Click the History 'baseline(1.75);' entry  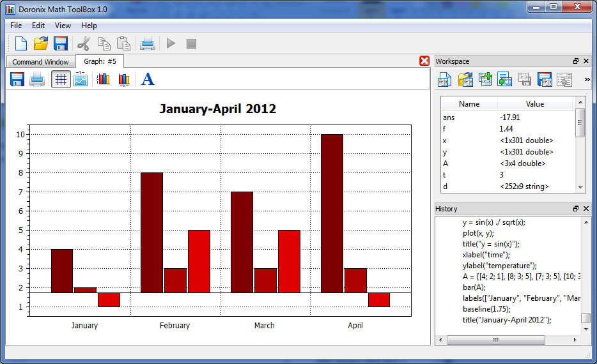486,309
